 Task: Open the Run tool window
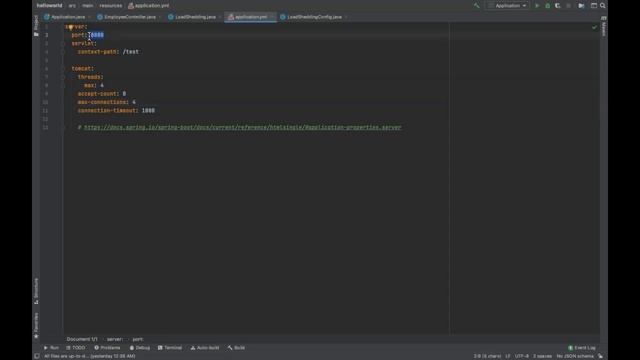click(51, 348)
